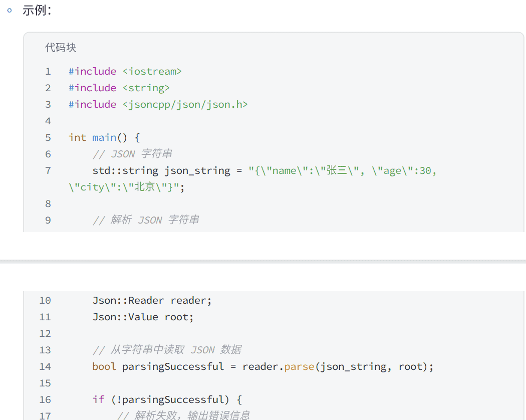This screenshot has height=420, width=526.
Task: Click 'reader.parse(json_string, root);' call
Action: pos(338,366)
